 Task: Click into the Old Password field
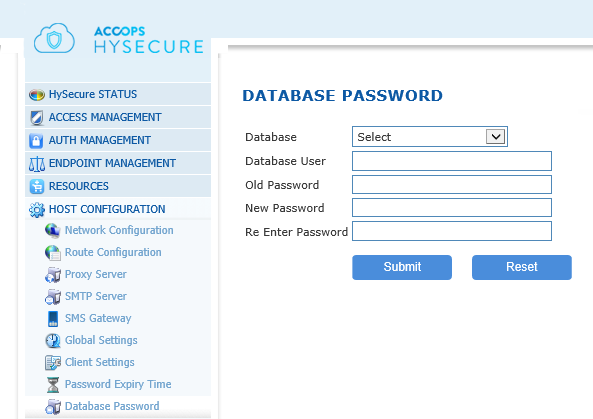click(x=452, y=185)
